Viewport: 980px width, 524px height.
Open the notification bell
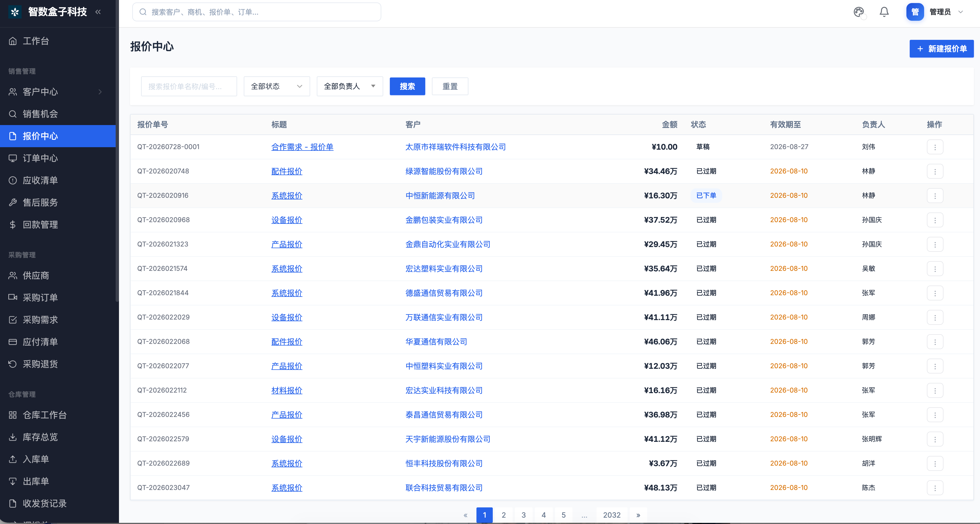[x=884, y=12]
